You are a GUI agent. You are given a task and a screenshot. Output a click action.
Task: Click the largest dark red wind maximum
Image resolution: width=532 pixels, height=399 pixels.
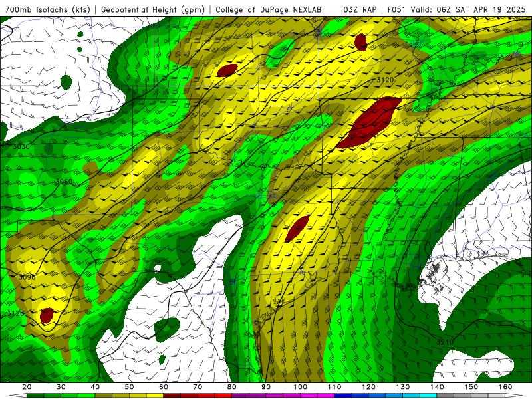tap(369, 123)
